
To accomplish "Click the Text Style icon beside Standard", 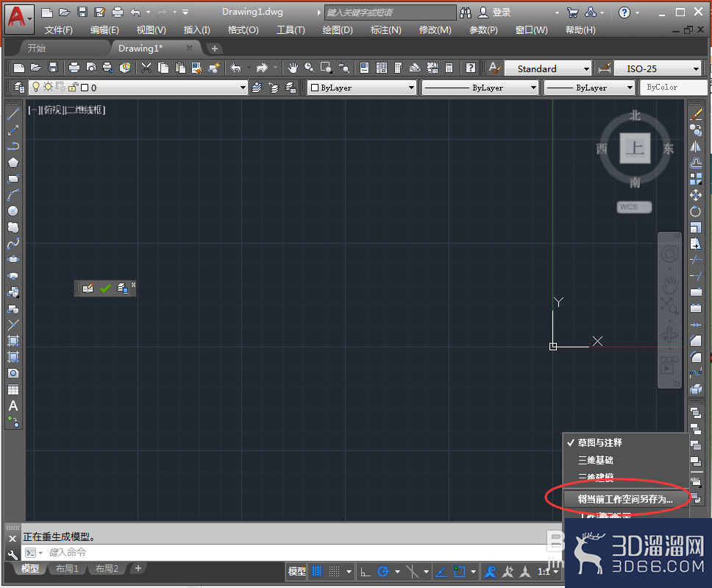I will click(495, 68).
